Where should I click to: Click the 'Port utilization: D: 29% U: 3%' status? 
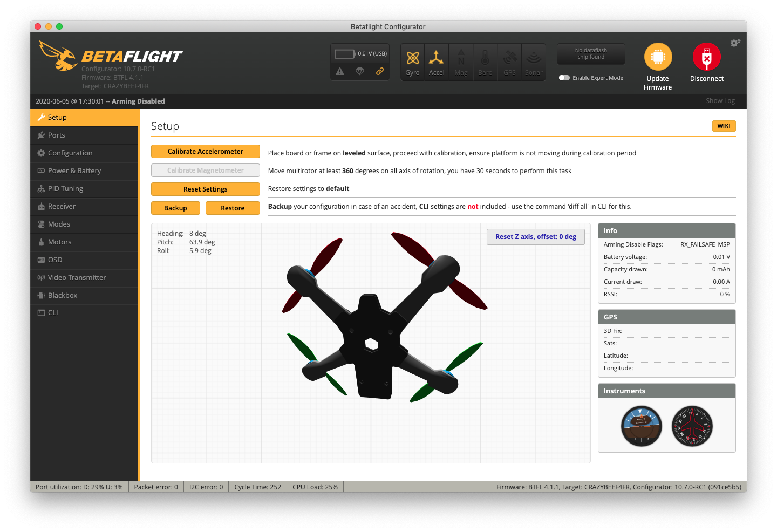[79, 487]
